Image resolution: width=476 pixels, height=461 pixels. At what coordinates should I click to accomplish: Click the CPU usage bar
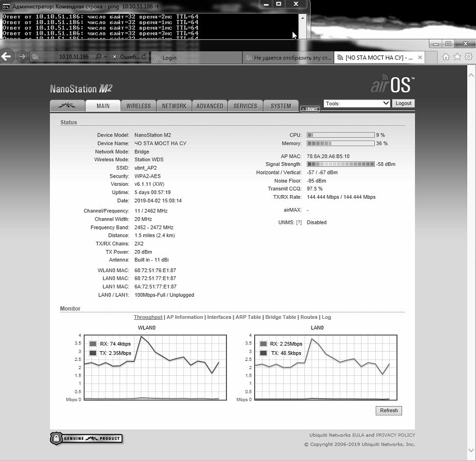[340, 135]
